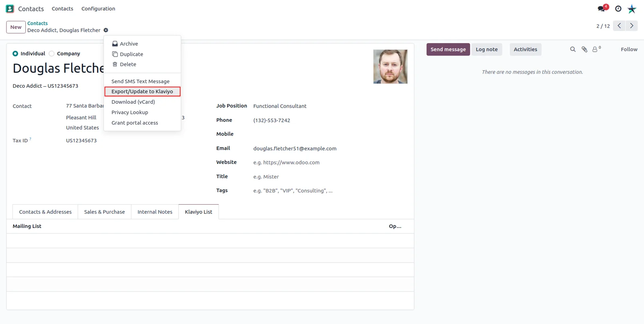The height and width of the screenshot is (324, 644).
Task: Edit the Email field value
Action: coord(330,148)
